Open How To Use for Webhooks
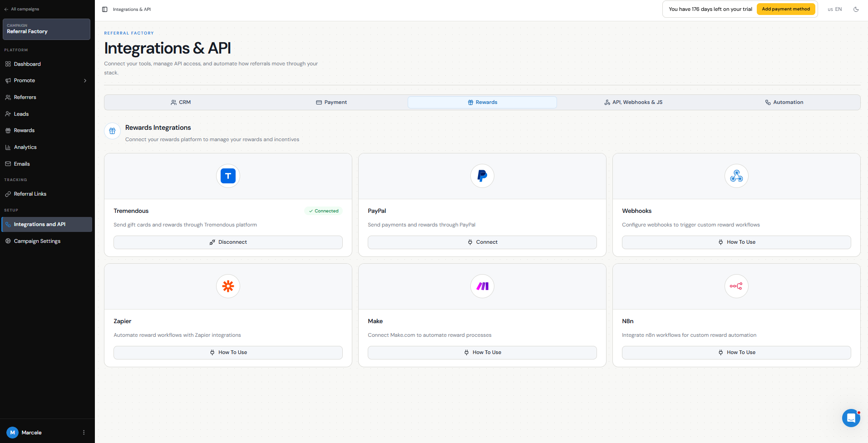The width and height of the screenshot is (868, 443). click(736, 242)
